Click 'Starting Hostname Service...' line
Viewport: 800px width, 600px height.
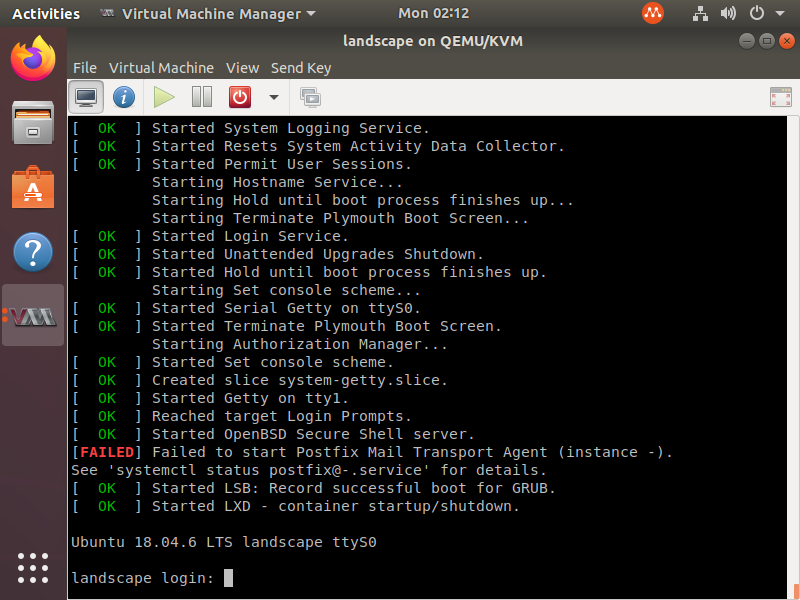tap(277, 182)
